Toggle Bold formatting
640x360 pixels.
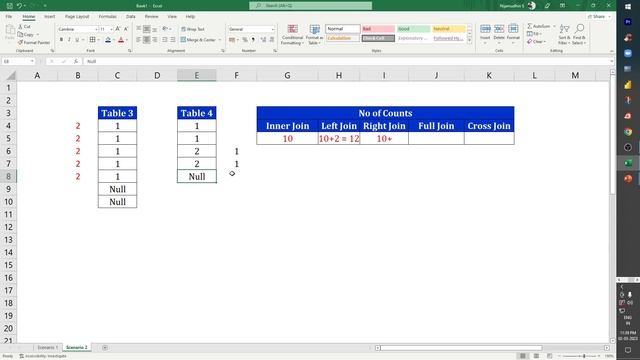[x=61, y=40]
